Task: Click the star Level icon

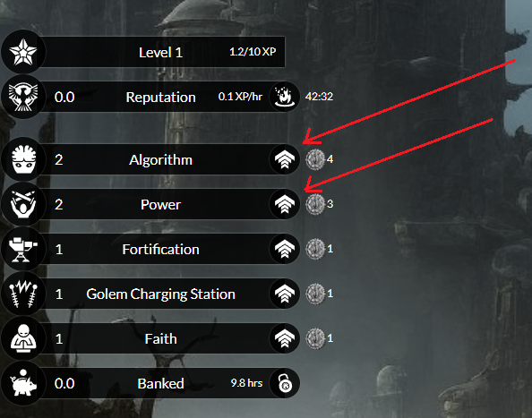Action: 23,52
